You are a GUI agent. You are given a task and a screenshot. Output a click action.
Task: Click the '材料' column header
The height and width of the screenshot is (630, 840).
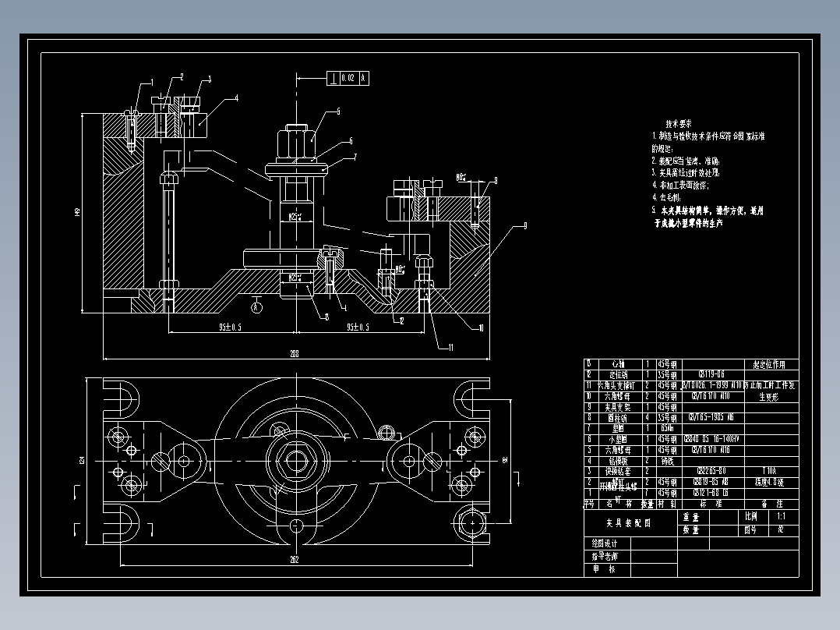pyautogui.click(x=668, y=504)
